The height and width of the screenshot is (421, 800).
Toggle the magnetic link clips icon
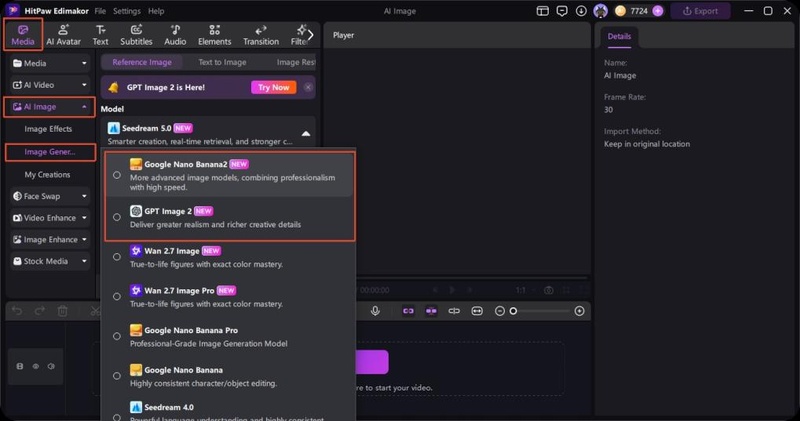(x=408, y=311)
